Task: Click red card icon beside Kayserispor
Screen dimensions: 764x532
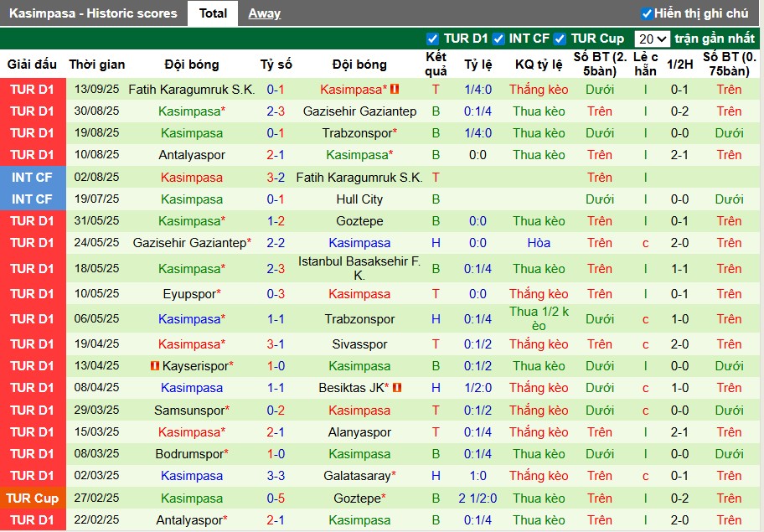Action: [154, 366]
